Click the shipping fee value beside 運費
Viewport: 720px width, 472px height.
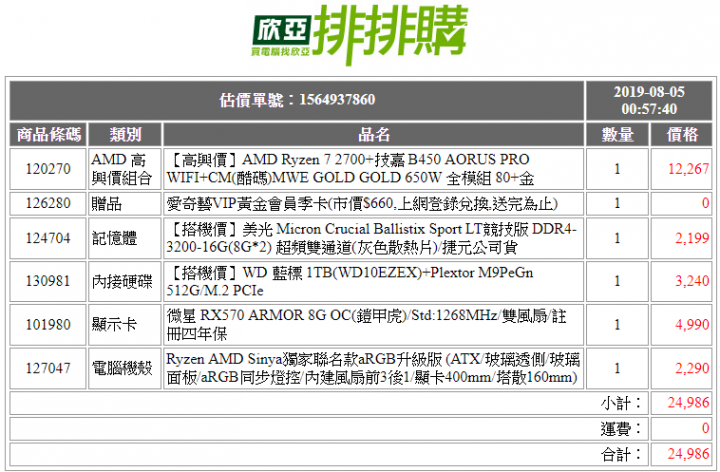706,429
